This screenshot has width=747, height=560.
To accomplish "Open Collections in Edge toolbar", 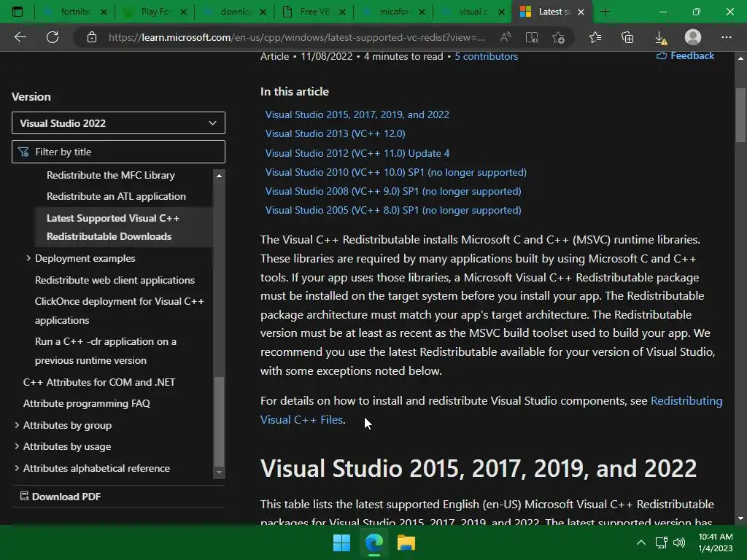I will (627, 37).
